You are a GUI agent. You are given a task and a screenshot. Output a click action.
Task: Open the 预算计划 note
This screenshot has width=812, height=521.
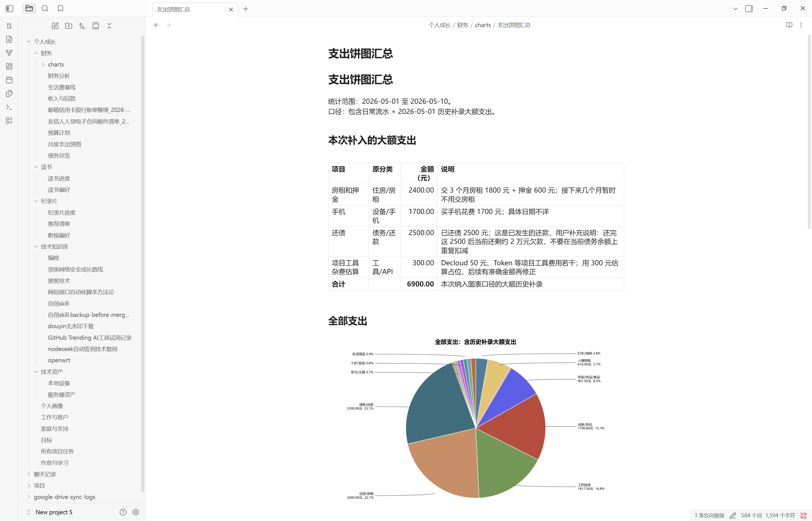pos(59,133)
